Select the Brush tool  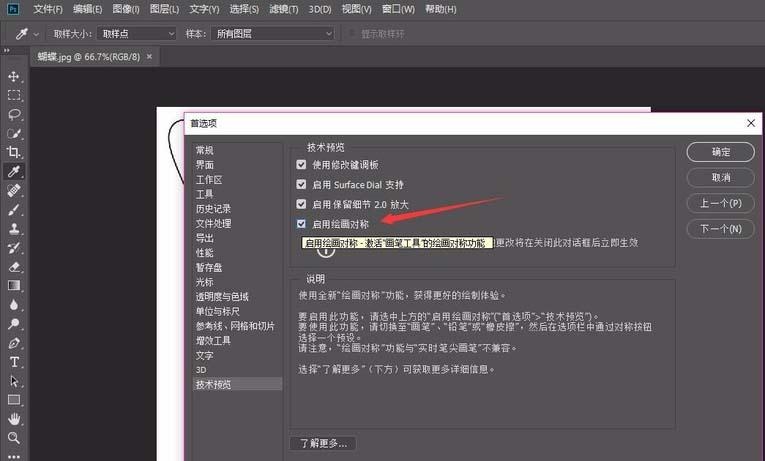(x=14, y=209)
